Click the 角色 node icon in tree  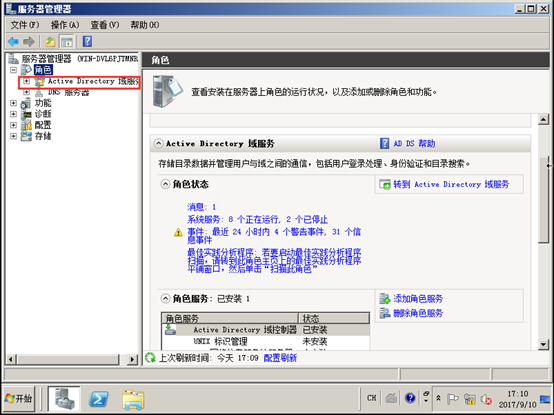click(26, 70)
